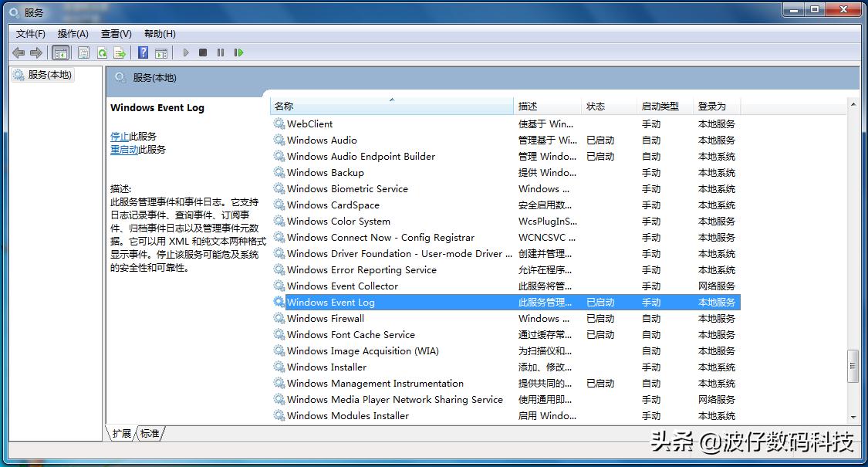Open the 文件(F) menu

click(x=30, y=33)
